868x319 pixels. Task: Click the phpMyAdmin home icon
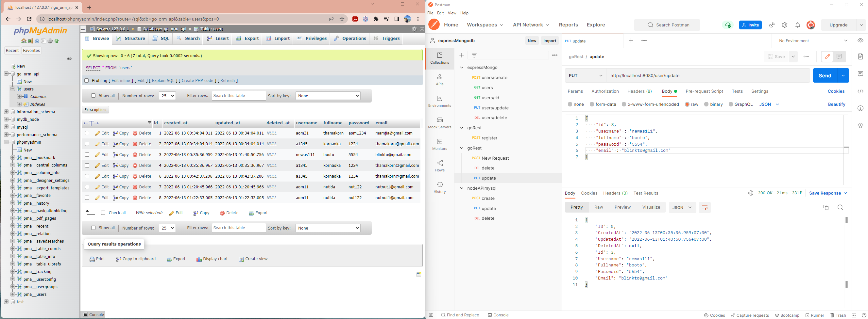(24, 41)
